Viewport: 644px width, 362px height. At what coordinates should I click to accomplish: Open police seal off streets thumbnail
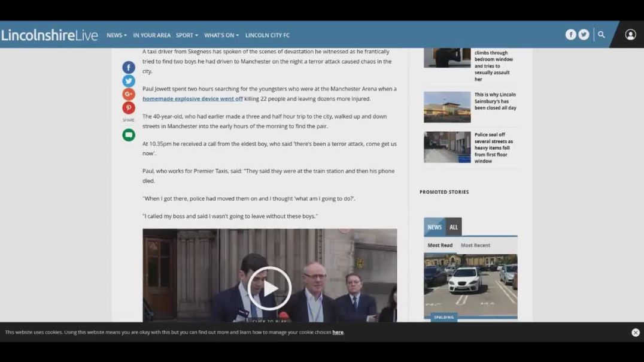tap(447, 147)
